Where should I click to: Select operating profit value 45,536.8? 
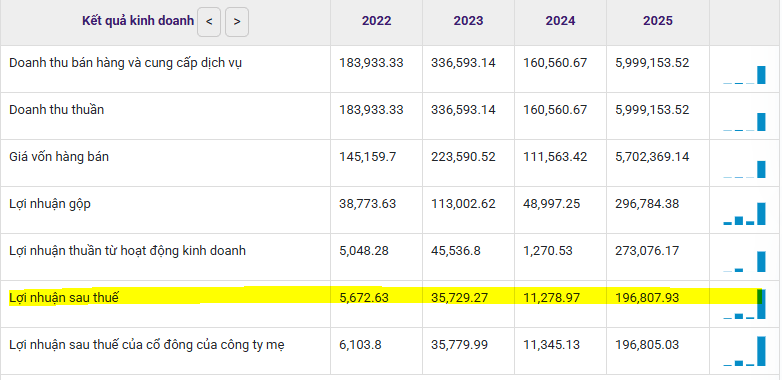point(456,251)
